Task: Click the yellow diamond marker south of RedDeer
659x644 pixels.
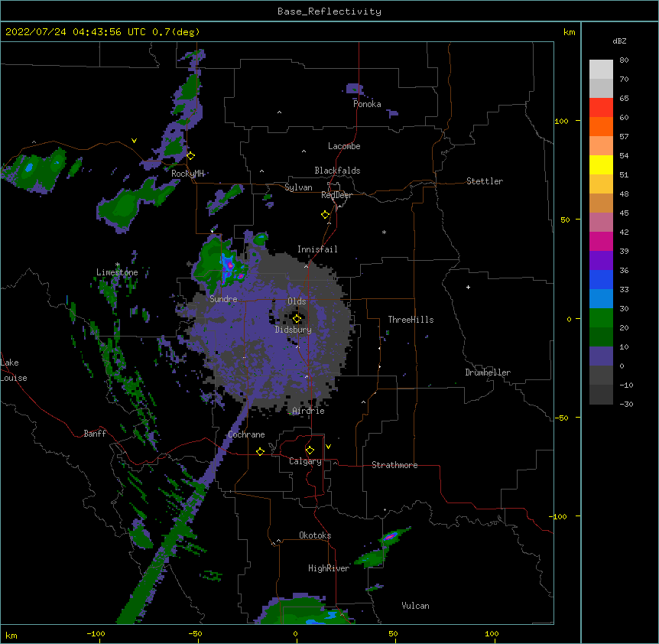Action: (x=326, y=215)
